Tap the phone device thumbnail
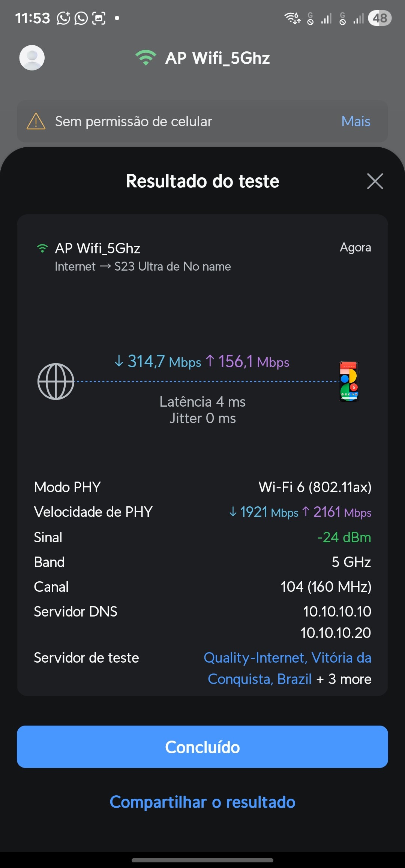405x868 pixels. point(349,382)
